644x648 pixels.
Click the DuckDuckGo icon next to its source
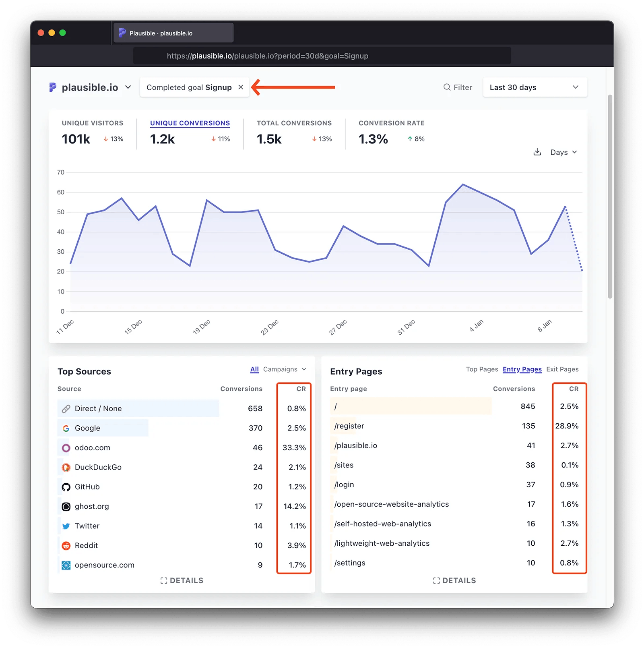(x=66, y=467)
